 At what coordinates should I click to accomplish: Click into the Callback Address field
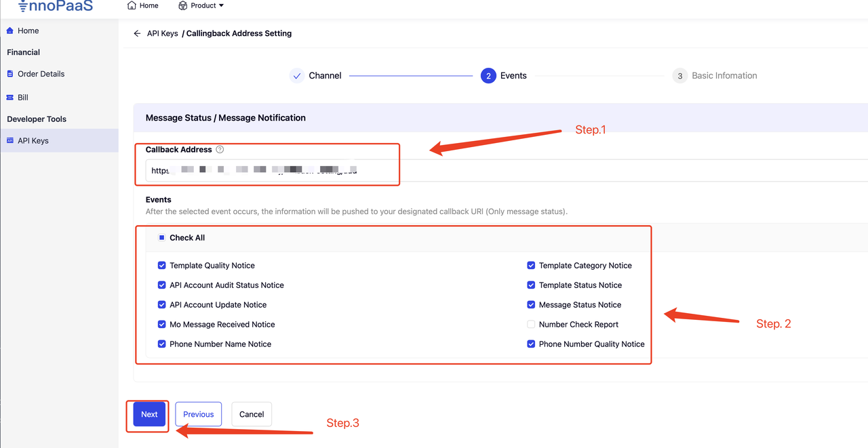[271, 171]
